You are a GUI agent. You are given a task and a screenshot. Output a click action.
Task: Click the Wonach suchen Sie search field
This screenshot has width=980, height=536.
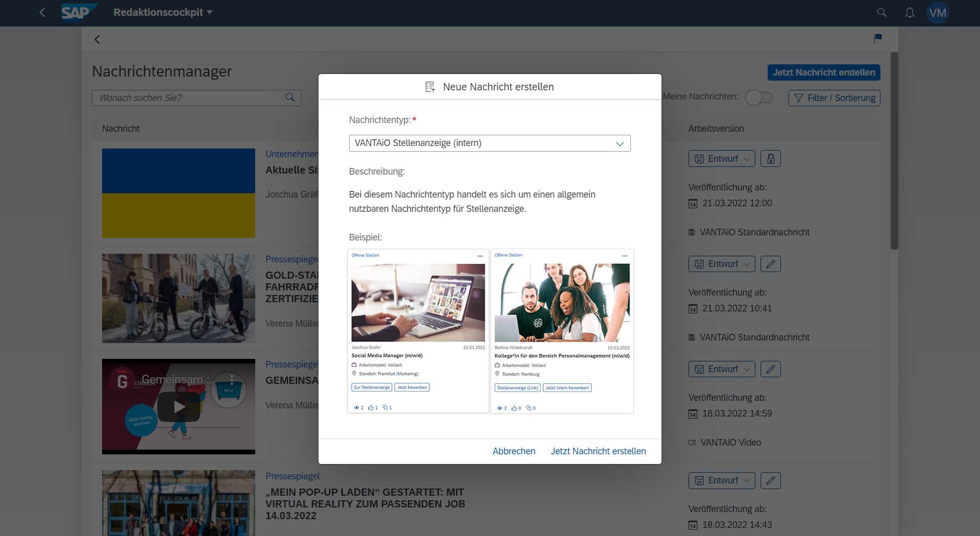point(189,98)
